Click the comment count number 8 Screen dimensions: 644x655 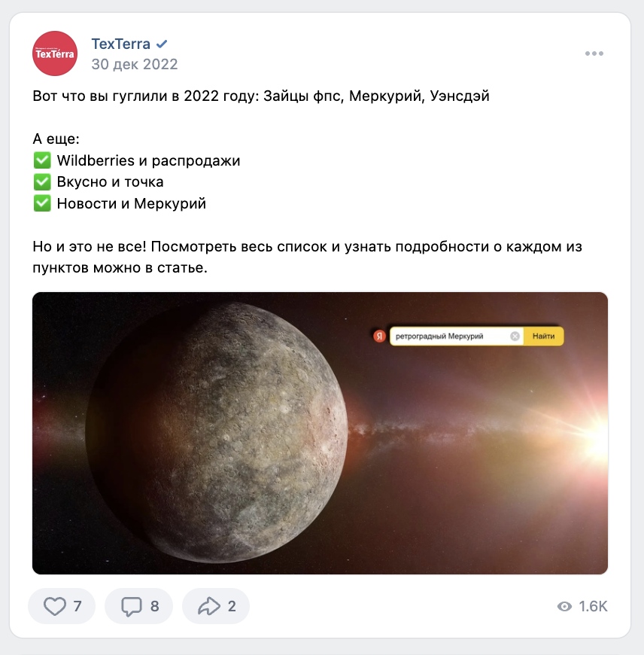pos(154,606)
